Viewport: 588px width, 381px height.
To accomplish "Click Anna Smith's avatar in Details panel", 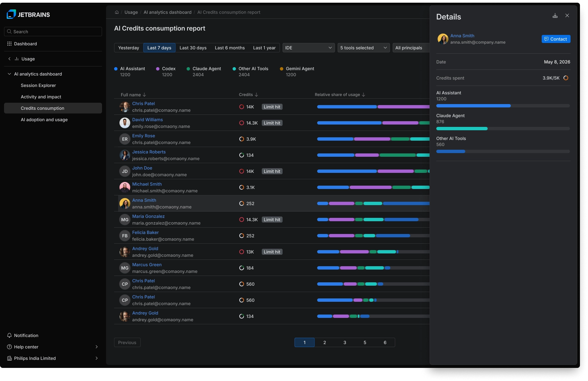I will (443, 39).
